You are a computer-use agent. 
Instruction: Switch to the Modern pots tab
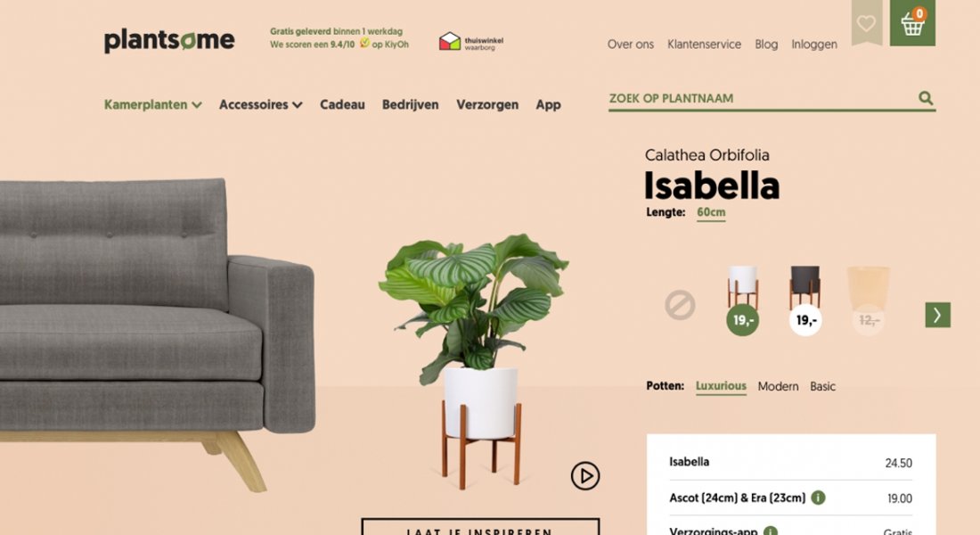(x=778, y=387)
